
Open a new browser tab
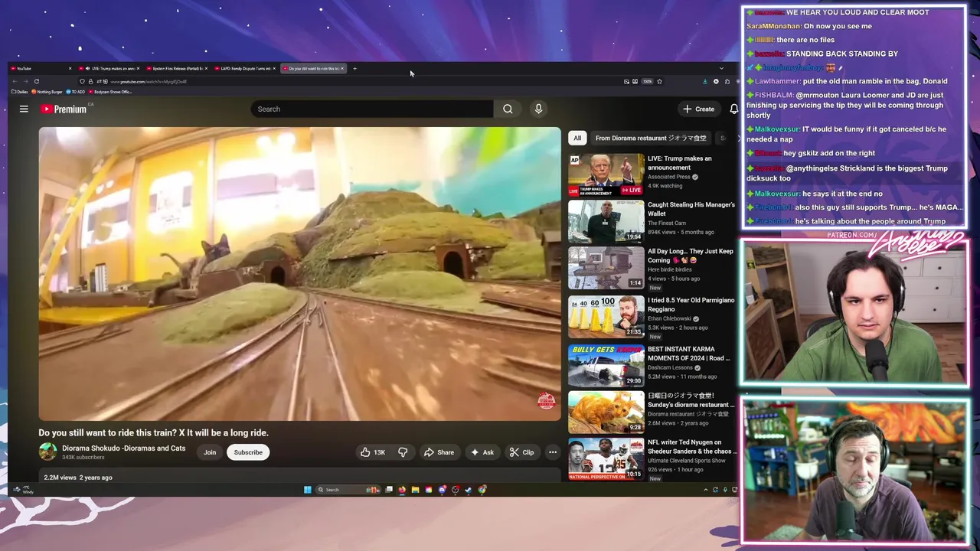click(x=354, y=68)
